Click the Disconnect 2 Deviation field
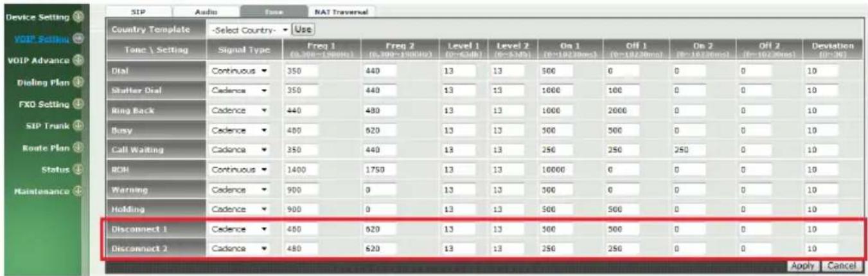This screenshot has height=276, width=868. click(822, 249)
